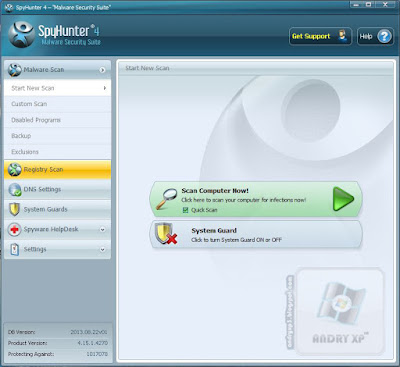The width and height of the screenshot is (400, 367).
Task: Click the Registry Scan sidebar icon
Action: (15, 170)
